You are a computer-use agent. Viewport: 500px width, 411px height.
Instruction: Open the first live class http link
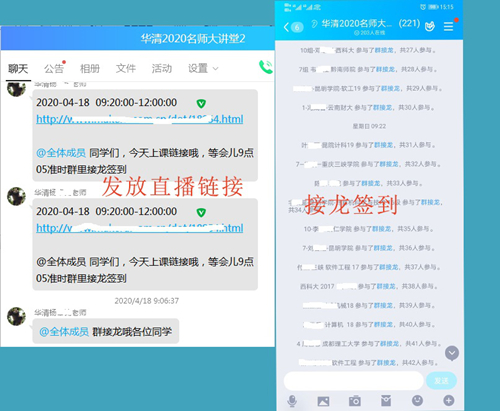coord(140,119)
